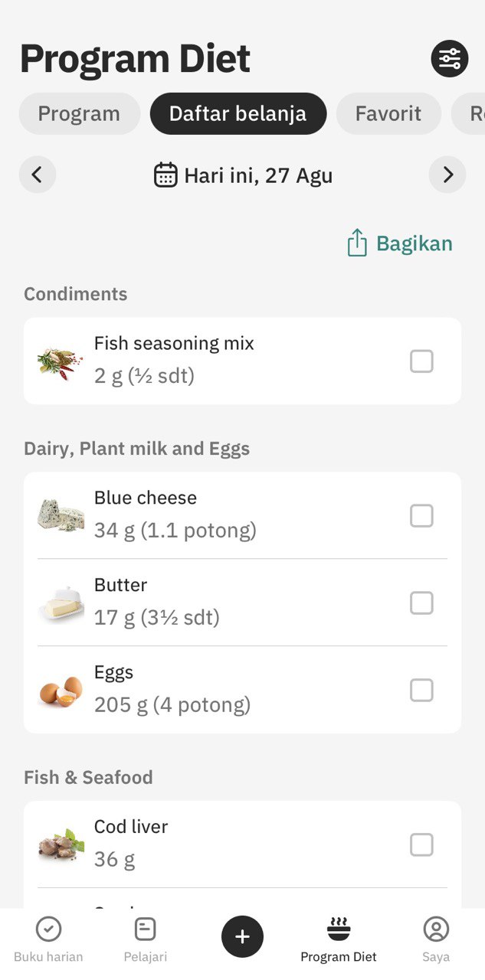Tap the Hari ini, 27 Agu date label
Screen dimensions: 485x980
(258, 176)
